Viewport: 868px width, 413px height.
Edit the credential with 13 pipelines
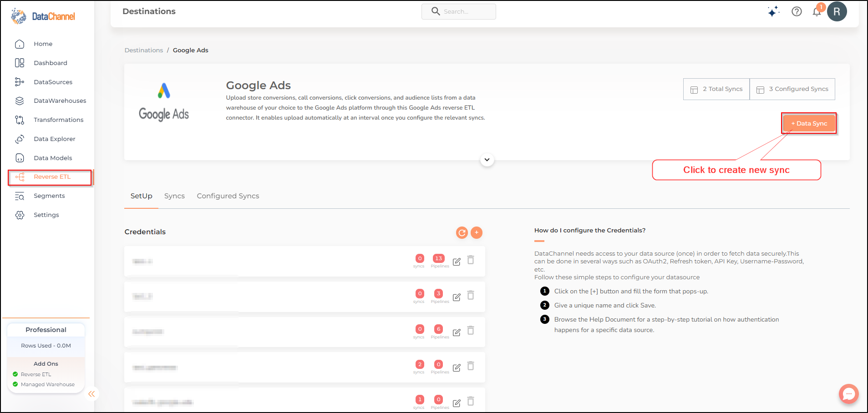[457, 262]
